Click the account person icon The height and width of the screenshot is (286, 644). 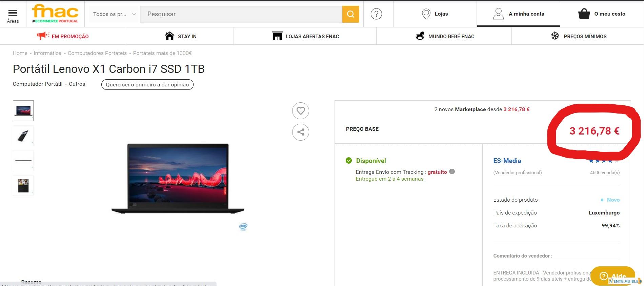[x=498, y=14]
